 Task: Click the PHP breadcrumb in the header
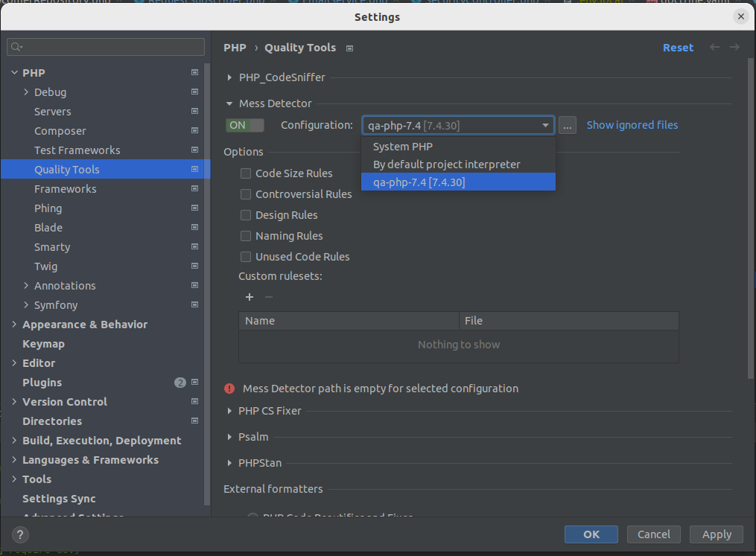(x=235, y=48)
